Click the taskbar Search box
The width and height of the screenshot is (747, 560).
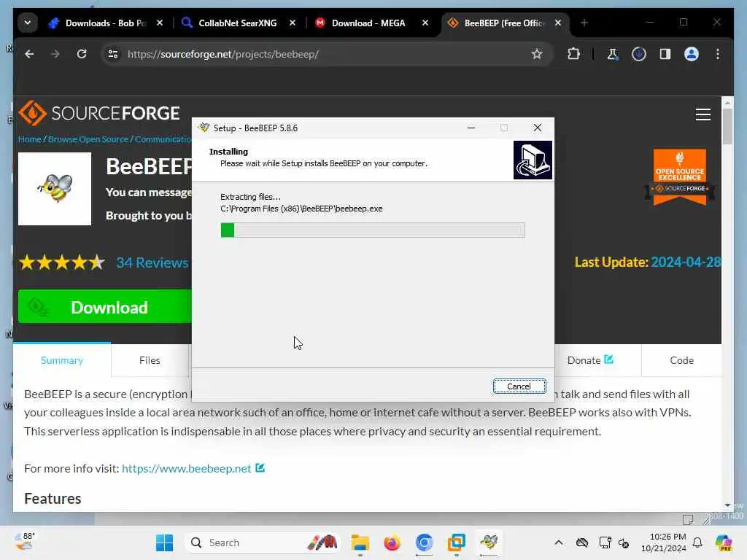[262, 542]
